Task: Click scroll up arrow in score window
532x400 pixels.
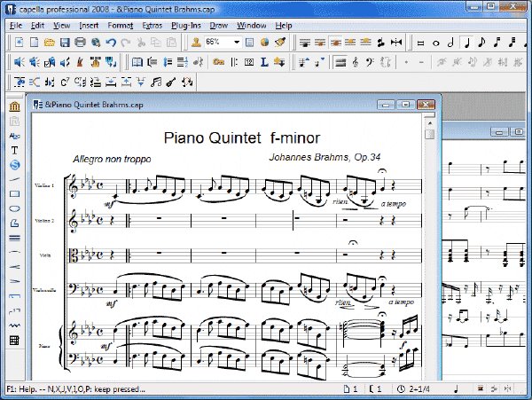Action: tap(430, 123)
